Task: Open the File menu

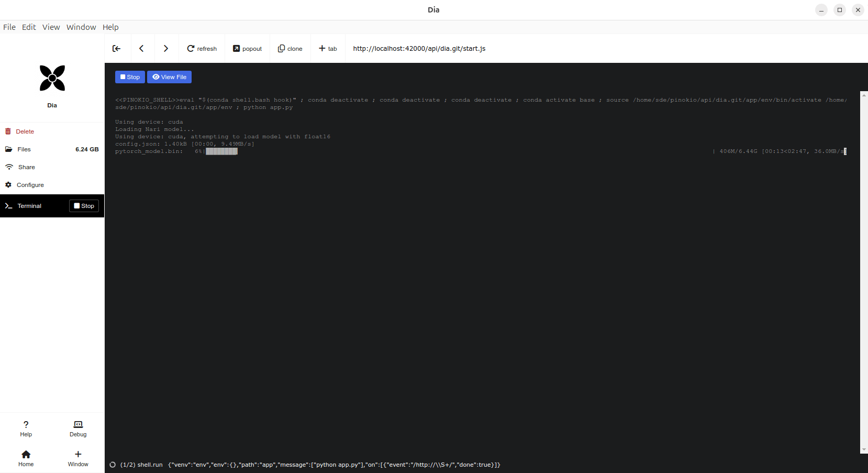Action: pyautogui.click(x=9, y=27)
